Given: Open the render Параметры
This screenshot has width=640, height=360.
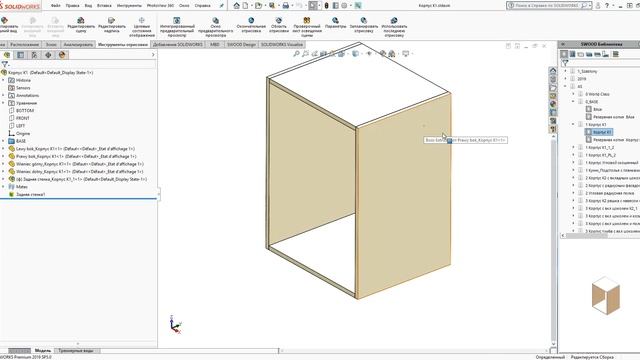Looking at the screenshot, I should point(336,23).
